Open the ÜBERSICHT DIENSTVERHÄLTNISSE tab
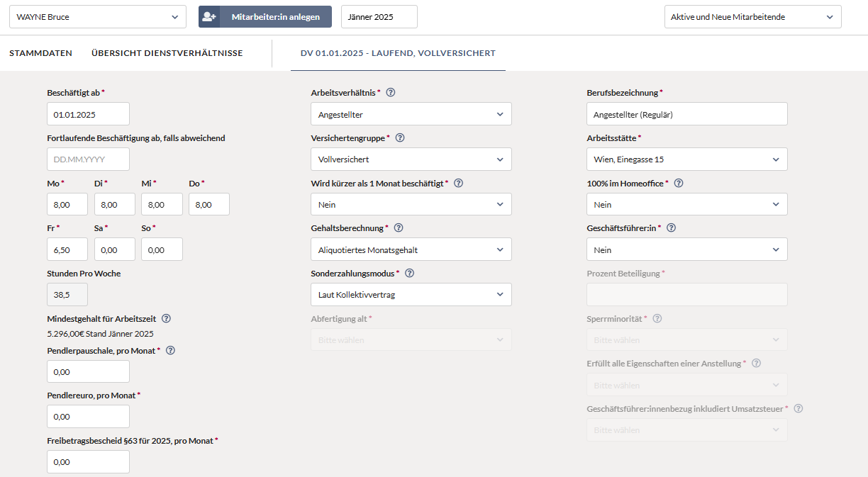 [167, 53]
